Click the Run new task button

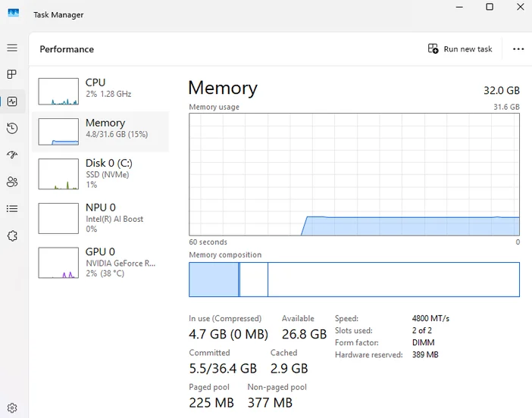(460, 48)
